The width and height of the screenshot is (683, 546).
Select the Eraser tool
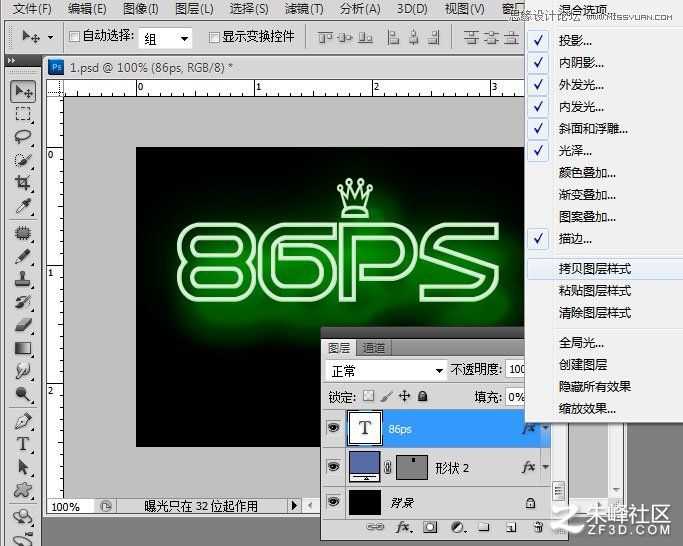[23, 325]
